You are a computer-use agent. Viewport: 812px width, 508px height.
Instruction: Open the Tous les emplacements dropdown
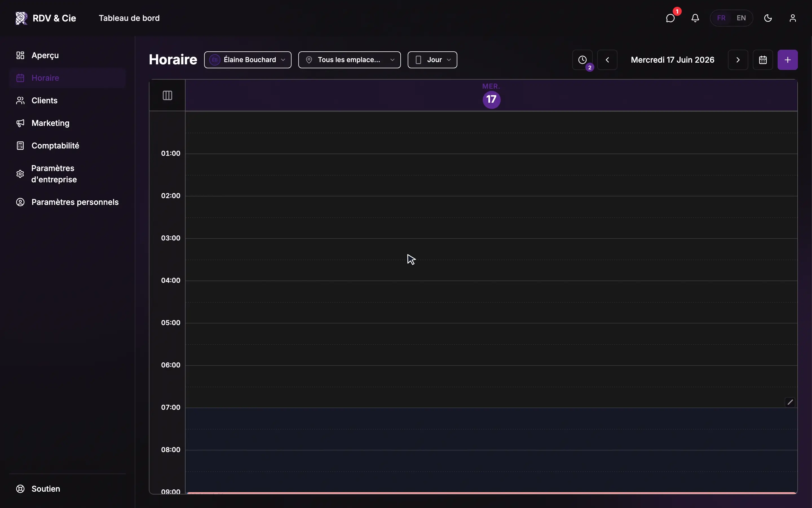point(349,60)
